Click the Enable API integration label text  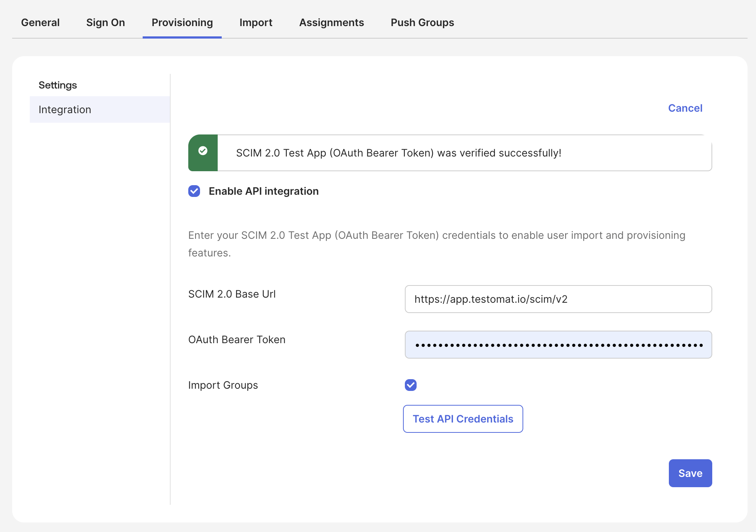263,191
